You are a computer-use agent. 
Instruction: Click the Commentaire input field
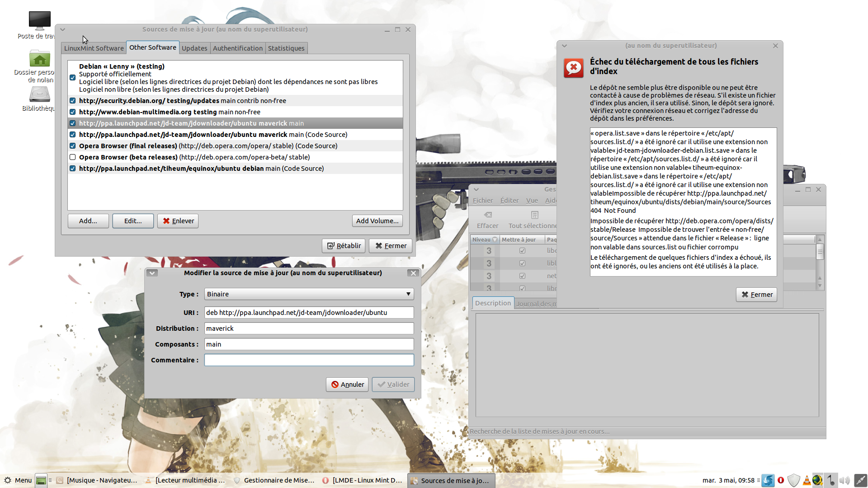309,360
